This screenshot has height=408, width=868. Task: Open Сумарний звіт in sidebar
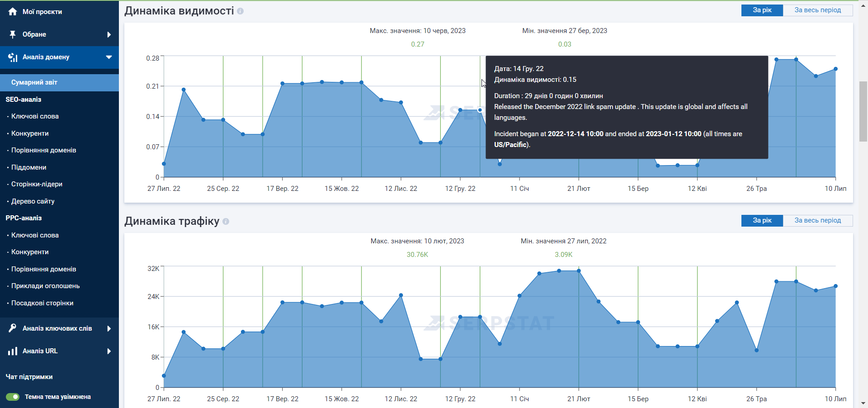click(x=34, y=82)
